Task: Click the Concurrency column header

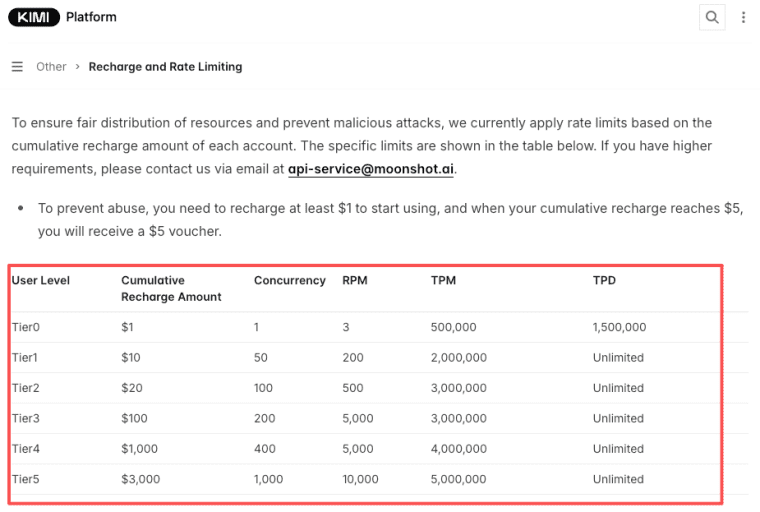Action: tap(290, 280)
